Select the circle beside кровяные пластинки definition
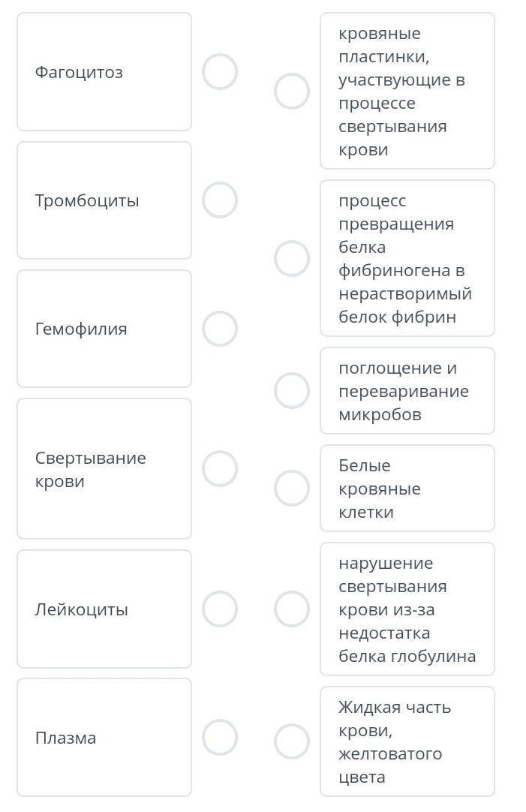Image resolution: width=526 pixels, height=812 pixels. pyautogui.click(x=291, y=91)
